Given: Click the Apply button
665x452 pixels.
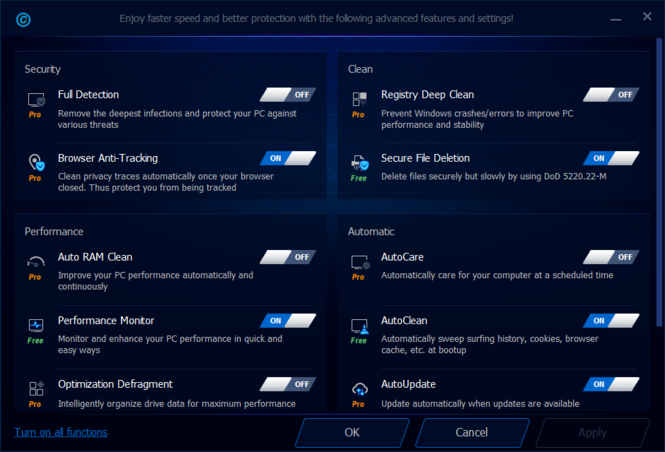Looking at the screenshot, I should click(592, 432).
